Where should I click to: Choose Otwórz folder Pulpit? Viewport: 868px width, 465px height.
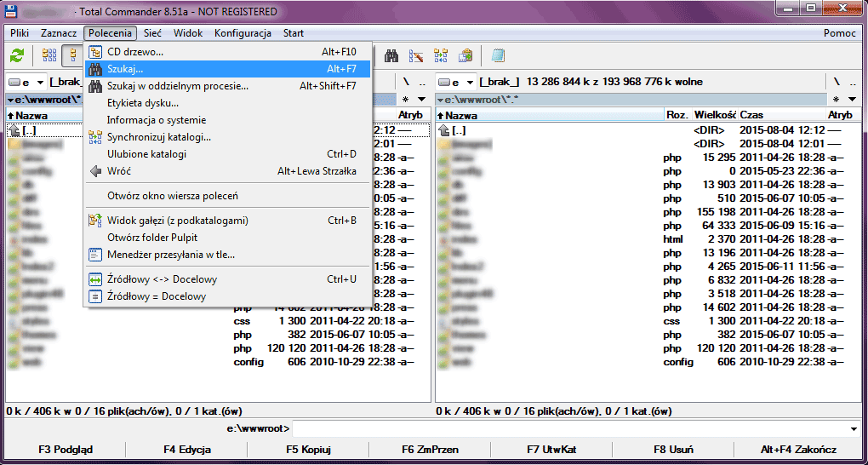click(x=227, y=238)
